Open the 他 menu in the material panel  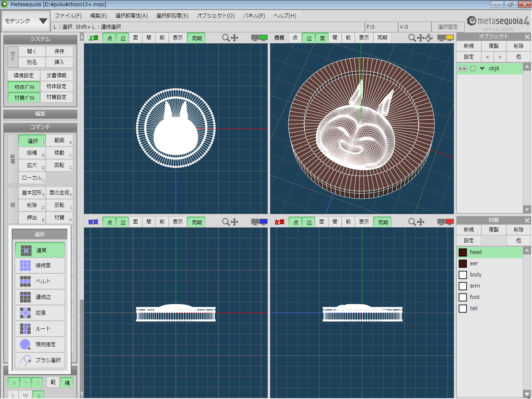(518, 241)
